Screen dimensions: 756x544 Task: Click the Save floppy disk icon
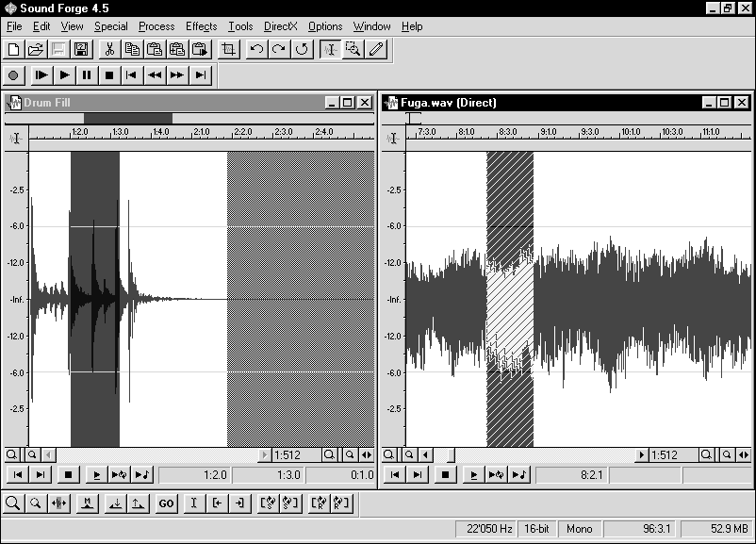[81, 50]
